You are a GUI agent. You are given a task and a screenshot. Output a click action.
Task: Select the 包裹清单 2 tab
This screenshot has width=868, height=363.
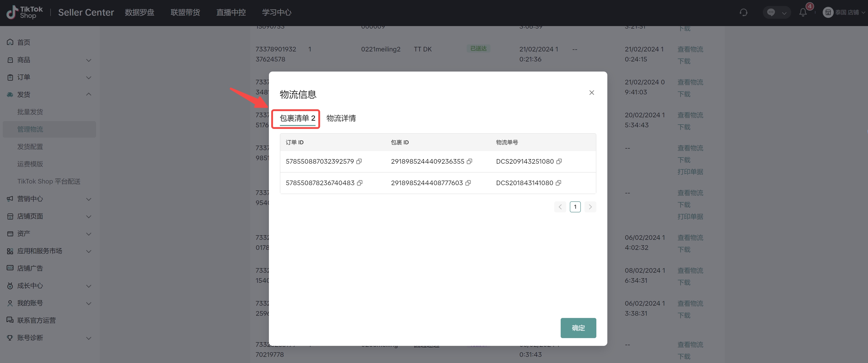(x=297, y=118)
